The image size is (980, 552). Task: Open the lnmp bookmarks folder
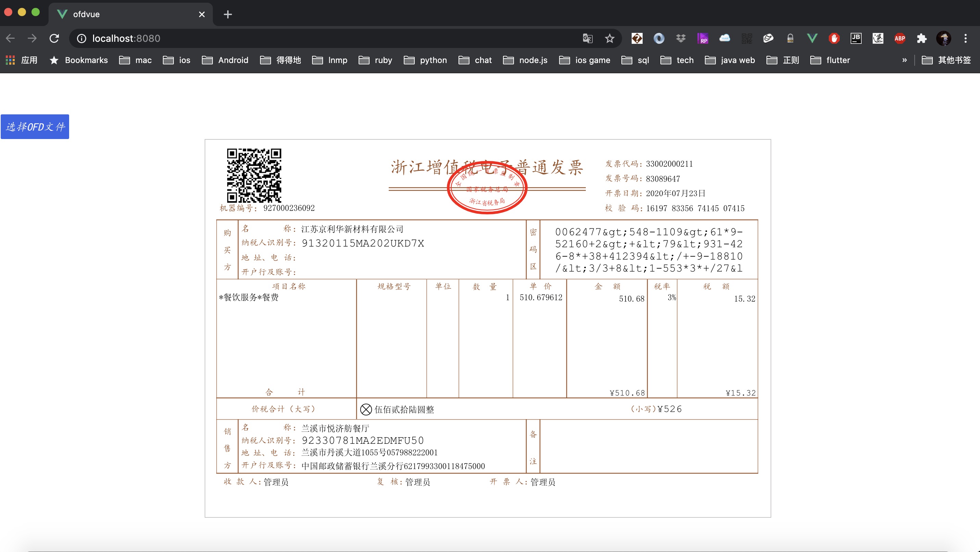point(330,60)
